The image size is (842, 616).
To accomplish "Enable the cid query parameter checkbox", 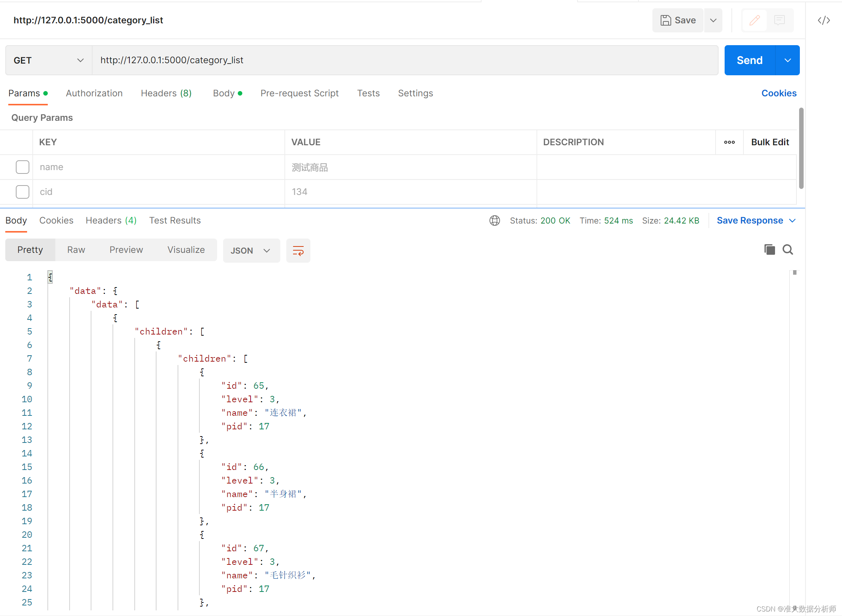I will 23,192.
